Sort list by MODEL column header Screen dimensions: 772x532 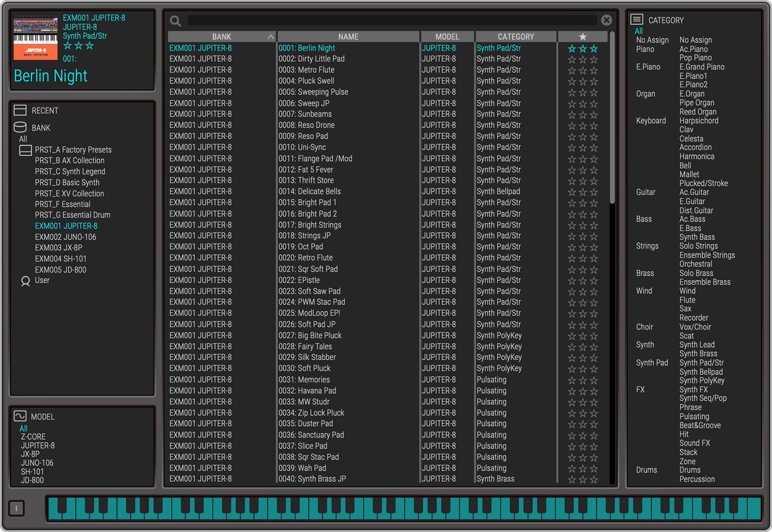447,36
